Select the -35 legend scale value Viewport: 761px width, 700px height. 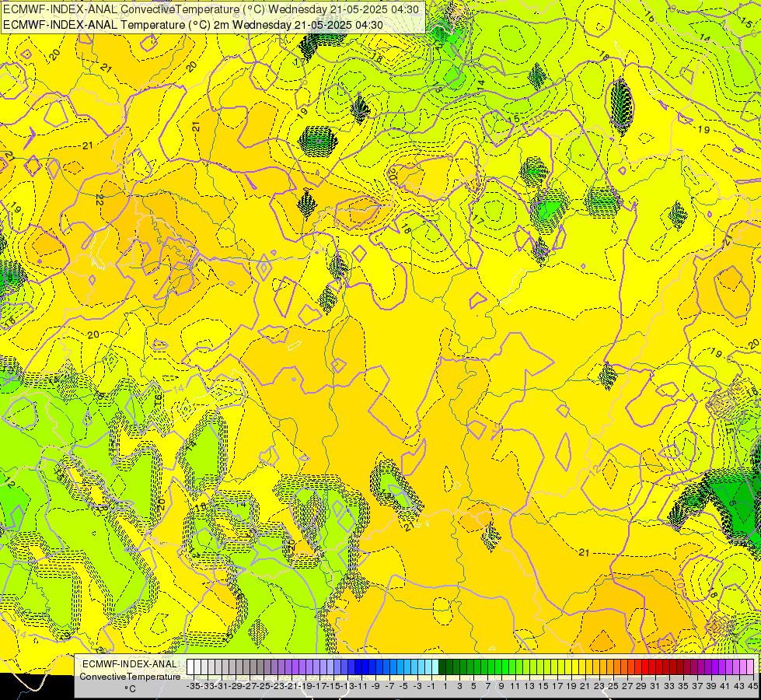(193, 686)
